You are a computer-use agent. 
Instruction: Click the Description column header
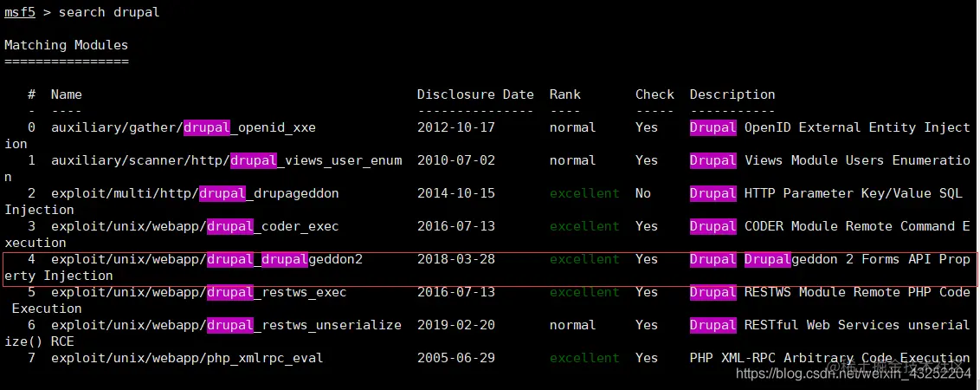pos(732,94)
